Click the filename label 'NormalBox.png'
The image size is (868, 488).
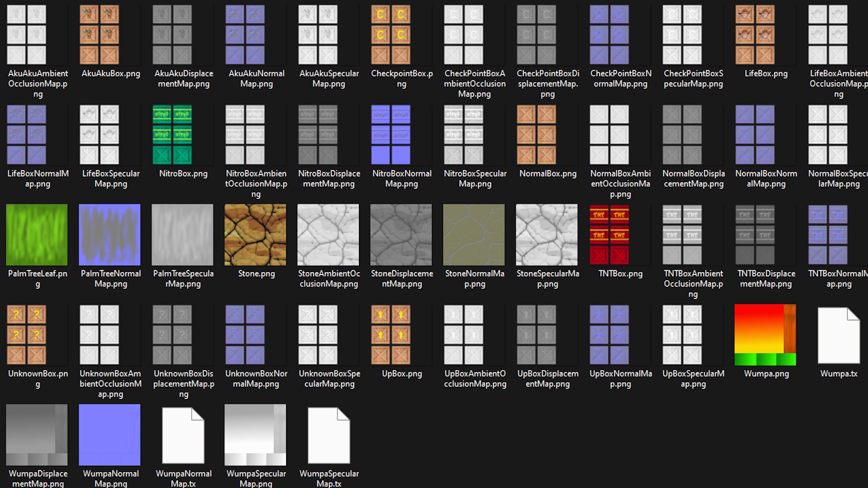click(548, 174)
